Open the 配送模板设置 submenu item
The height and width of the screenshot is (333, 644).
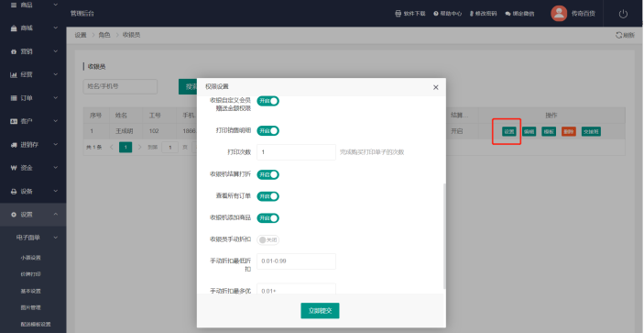click(x=36, y=325)
